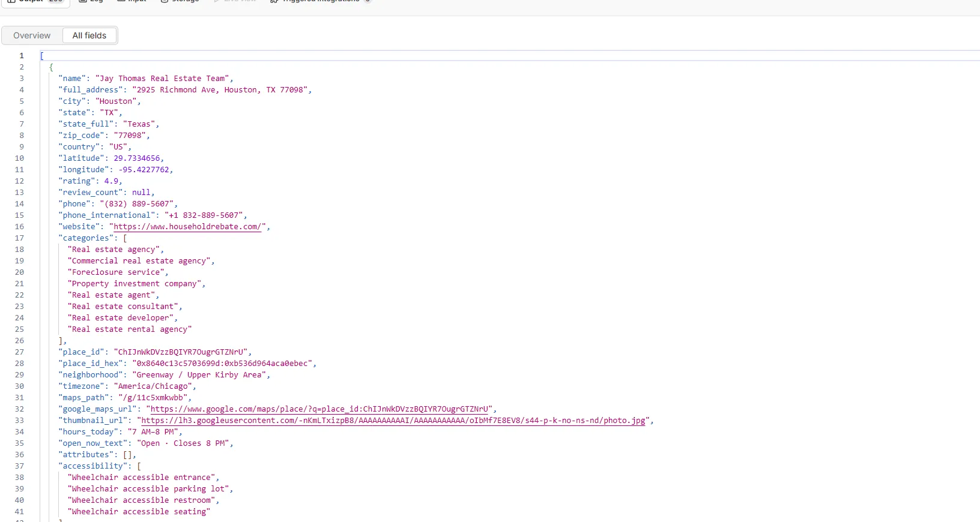
Task: Click the latitude value 29.7334656
Action: [x=137, y=158]
